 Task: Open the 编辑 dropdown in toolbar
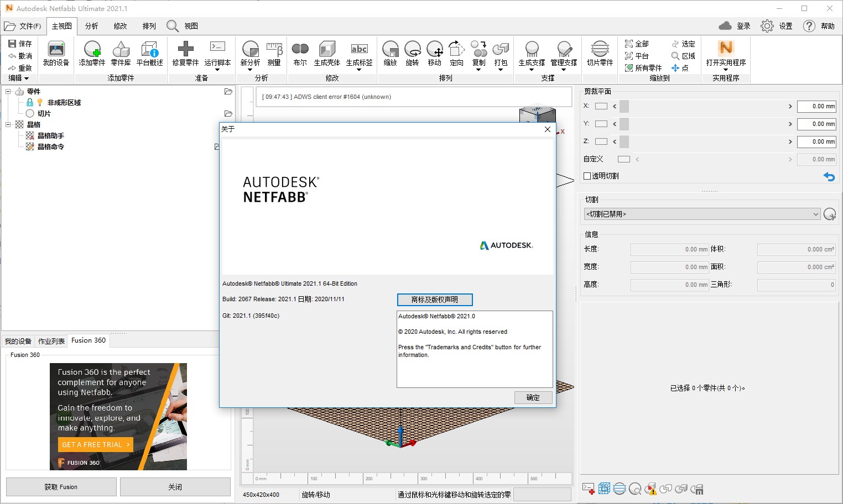coord(19,77)
